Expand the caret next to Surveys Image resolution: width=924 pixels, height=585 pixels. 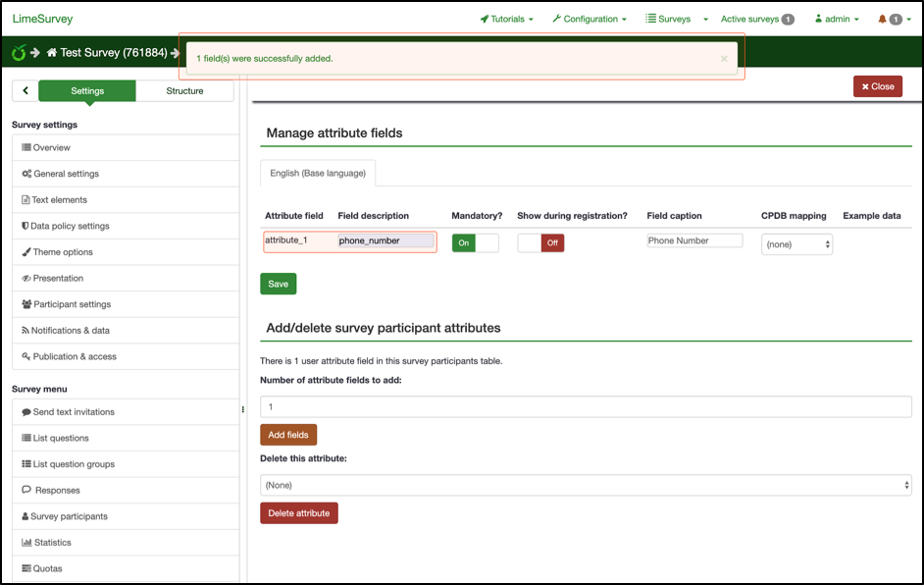(x=705, y=20)
